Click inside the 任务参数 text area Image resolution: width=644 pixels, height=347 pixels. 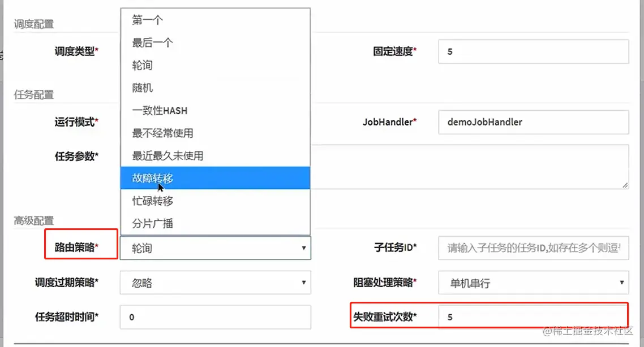(x=470, y=167)
